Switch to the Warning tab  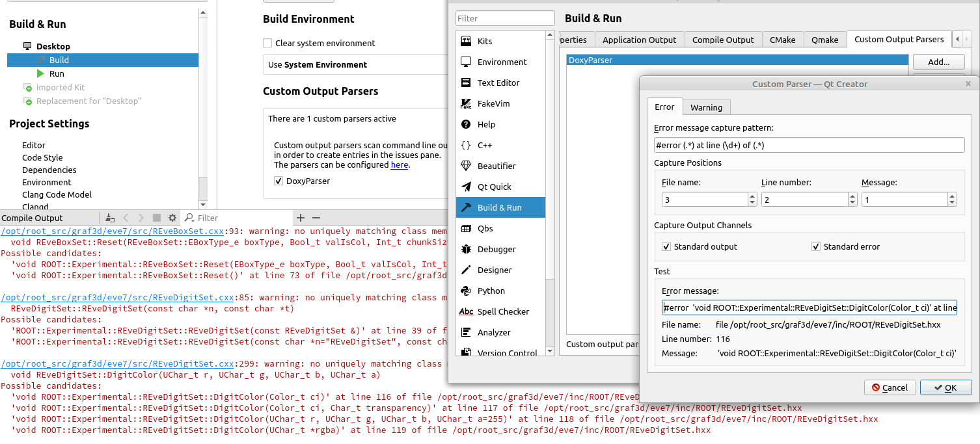coord(706,107)
